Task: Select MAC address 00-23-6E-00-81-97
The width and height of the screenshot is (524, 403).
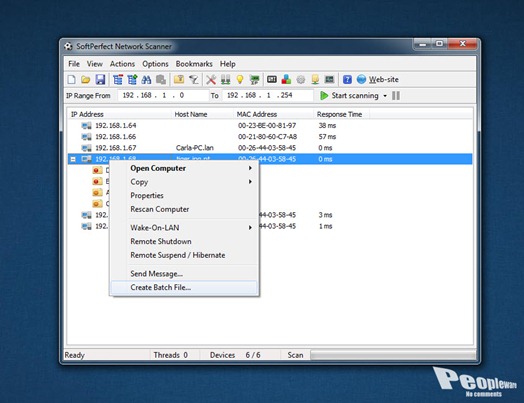Action: (267, 126)
